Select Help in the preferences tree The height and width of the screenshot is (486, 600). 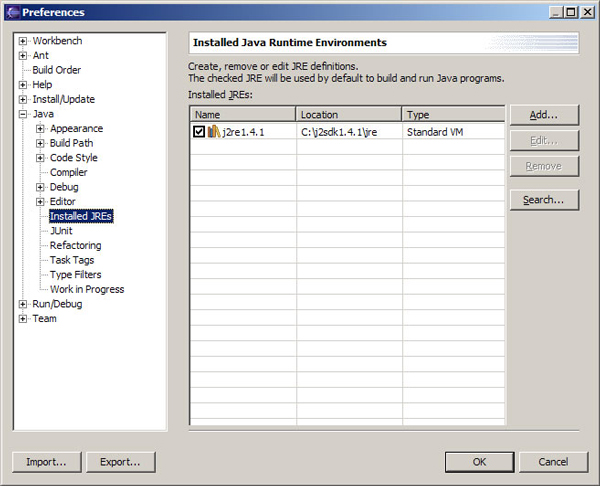click(x=42, y=85)
